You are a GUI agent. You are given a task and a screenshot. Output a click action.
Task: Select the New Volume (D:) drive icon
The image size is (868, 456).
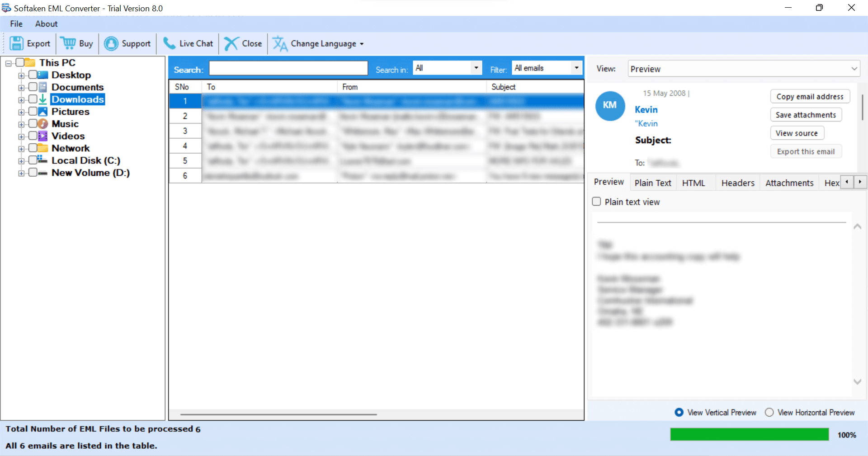pos(43,173)
